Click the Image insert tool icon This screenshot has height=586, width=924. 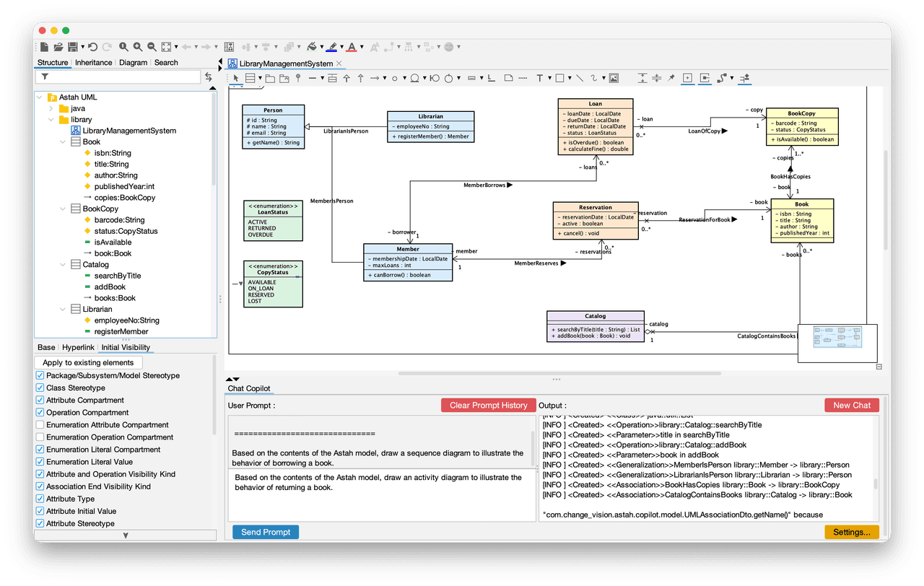pyautogui.click(x=614, y=78)
